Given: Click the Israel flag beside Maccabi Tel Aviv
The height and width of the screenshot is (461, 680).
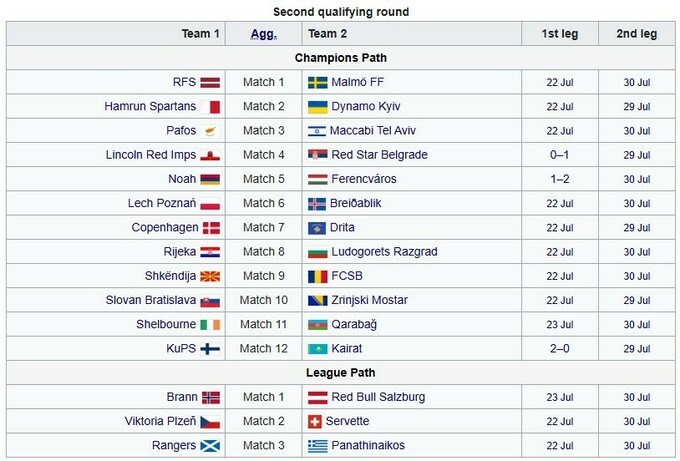Looking at the screenshot, I should (317, 131).
